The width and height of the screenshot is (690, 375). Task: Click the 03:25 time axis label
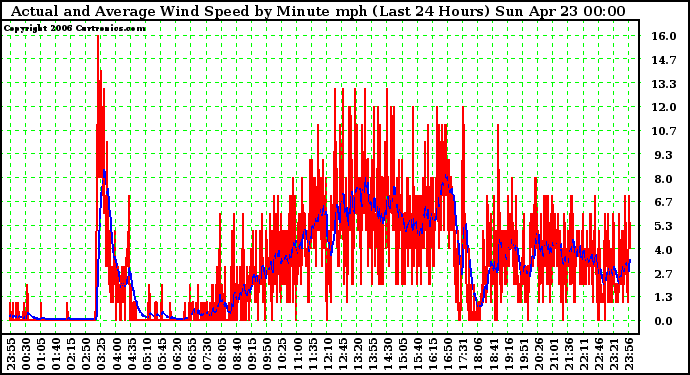pos(101,354)
